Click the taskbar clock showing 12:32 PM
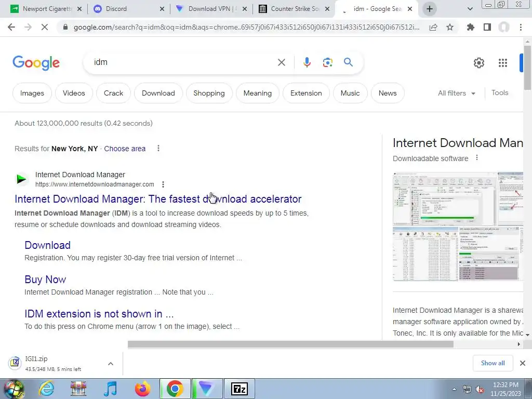The height and width of the screenshot is (399, 532). pyautogui.click(x=506, y=389)
